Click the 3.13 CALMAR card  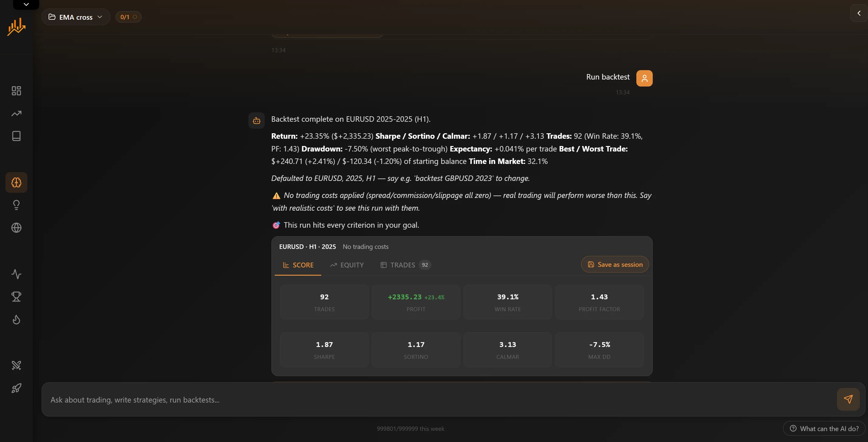pyautogui.click(x=507, y=350)
